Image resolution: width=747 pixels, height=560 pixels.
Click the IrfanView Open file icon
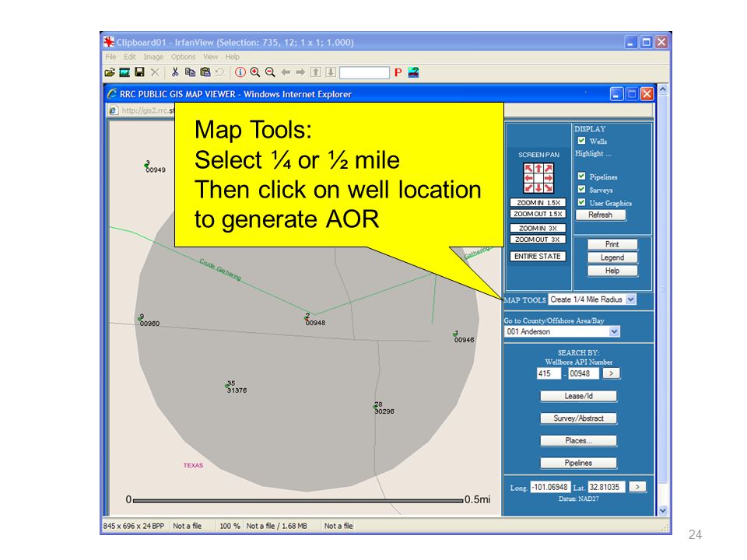pos(110,72)
